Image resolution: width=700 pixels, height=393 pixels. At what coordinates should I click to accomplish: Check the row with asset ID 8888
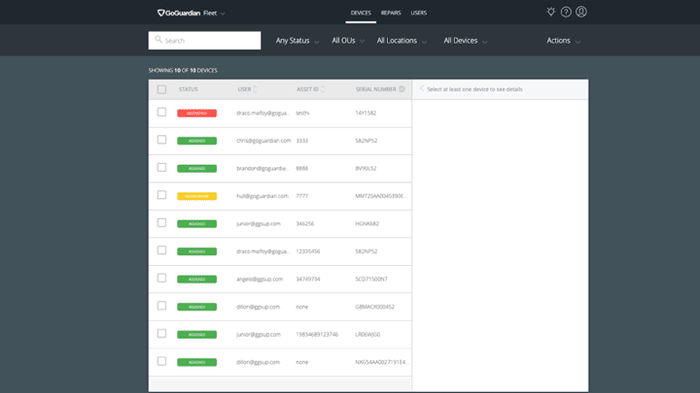coord(162,167)
